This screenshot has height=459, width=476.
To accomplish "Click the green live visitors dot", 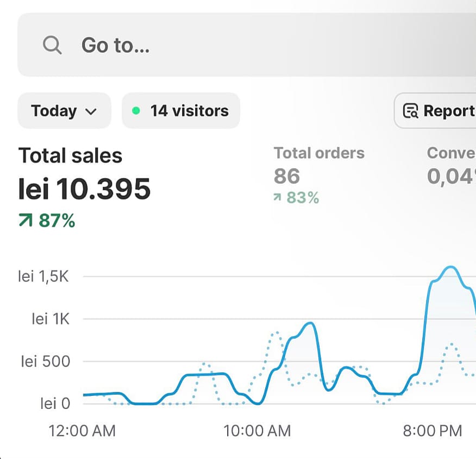I will pos(136,111).
